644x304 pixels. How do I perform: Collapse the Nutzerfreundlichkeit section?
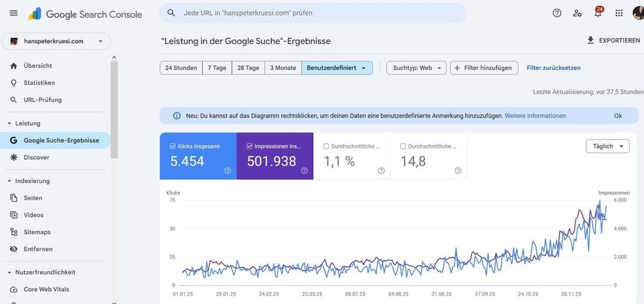pyautogui.click(x=9, y=272)
